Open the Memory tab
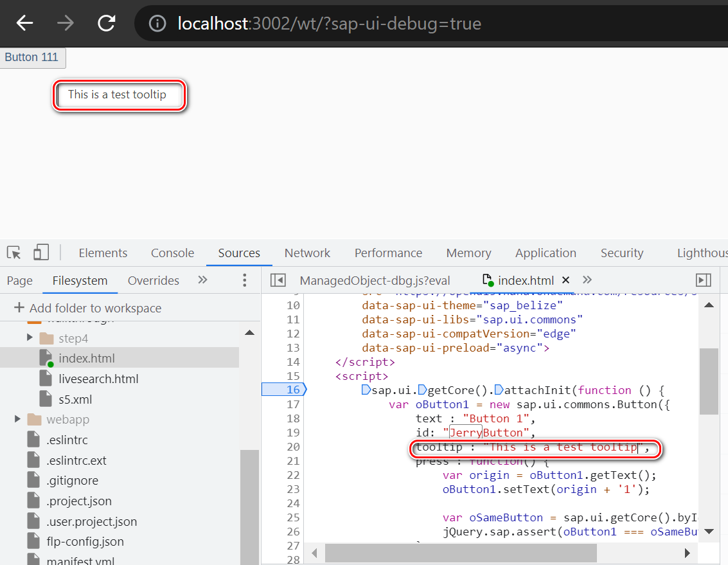Viewport: 728px width, 565px height. click(468, 253)
